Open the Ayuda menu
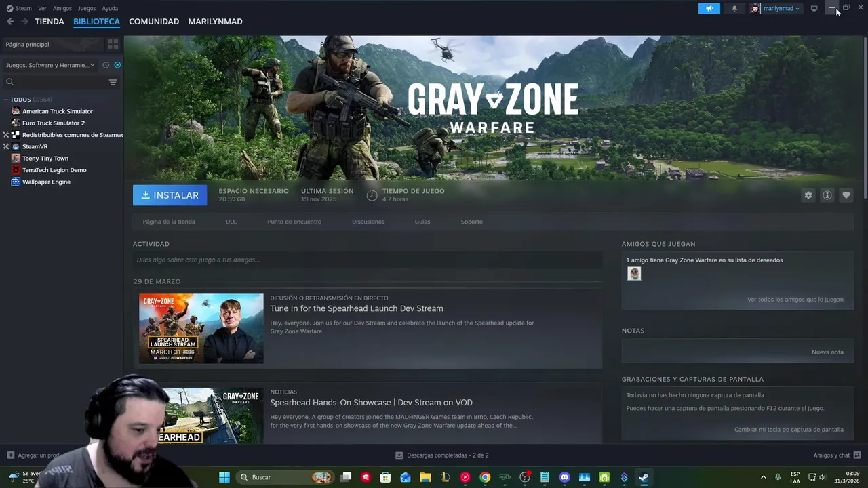868x488 pixels. 110,8
